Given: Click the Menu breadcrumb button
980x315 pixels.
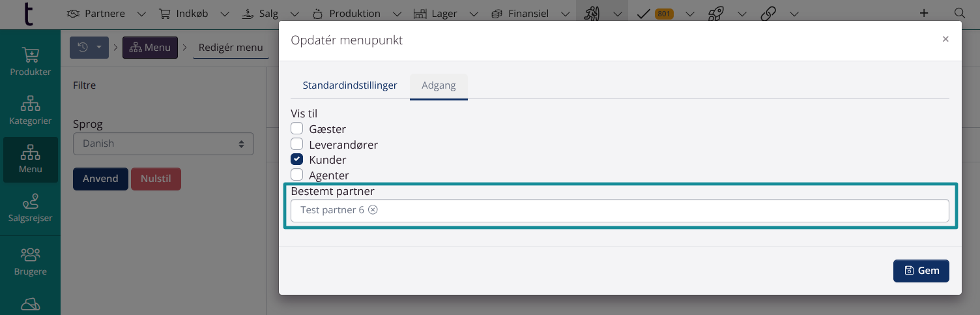Looking at the screenshot, I should [x=150, y=47].
